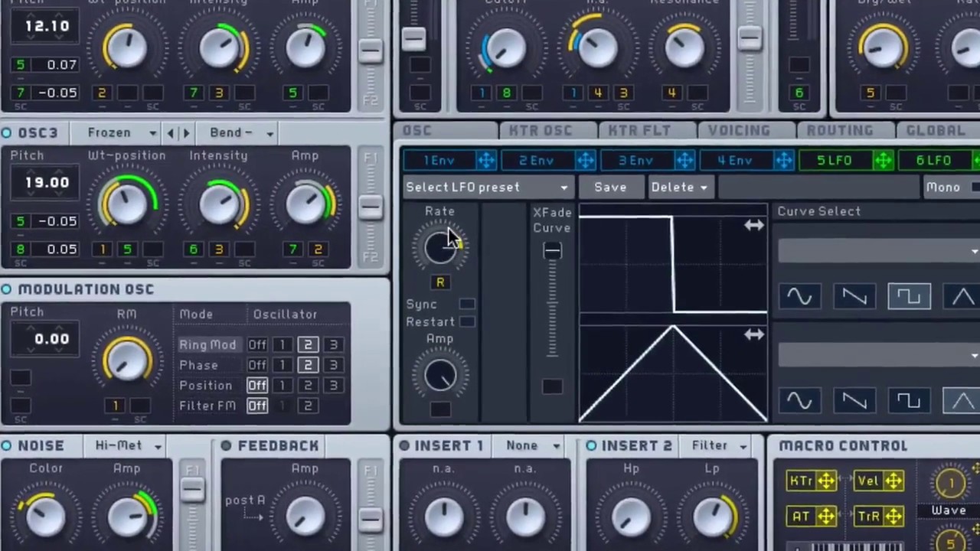Select the 1Env modulation page
The width and height of the screenshot is (980, 551).
[x=439, y=161]
